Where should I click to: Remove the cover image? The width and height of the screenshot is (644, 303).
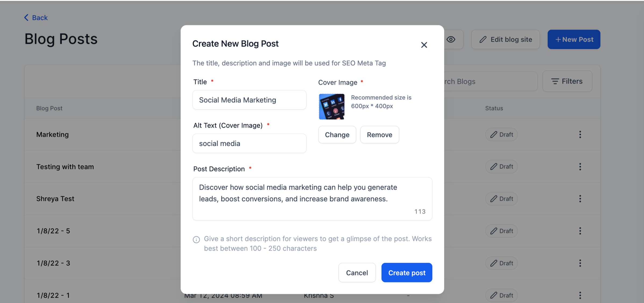point(379,135)
